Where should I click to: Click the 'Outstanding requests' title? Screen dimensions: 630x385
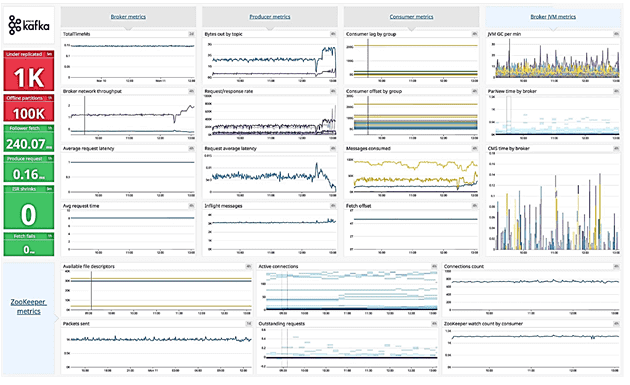(282, 324)
